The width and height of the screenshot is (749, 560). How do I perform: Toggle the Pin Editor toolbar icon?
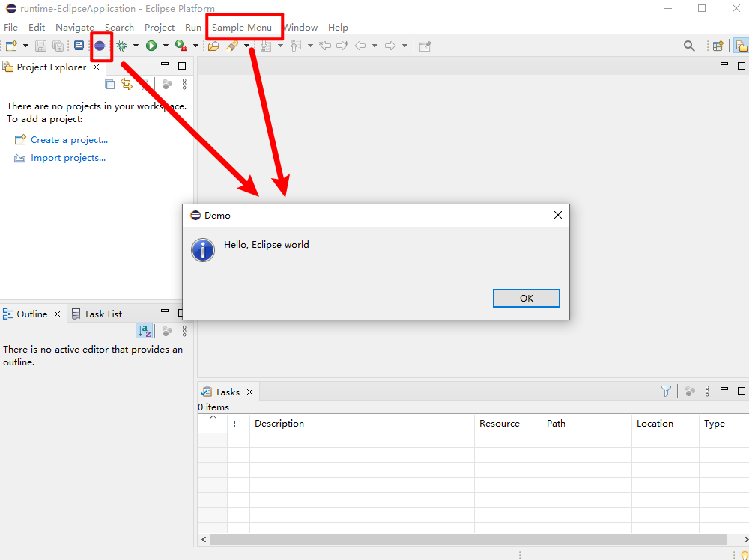(425, 46)
